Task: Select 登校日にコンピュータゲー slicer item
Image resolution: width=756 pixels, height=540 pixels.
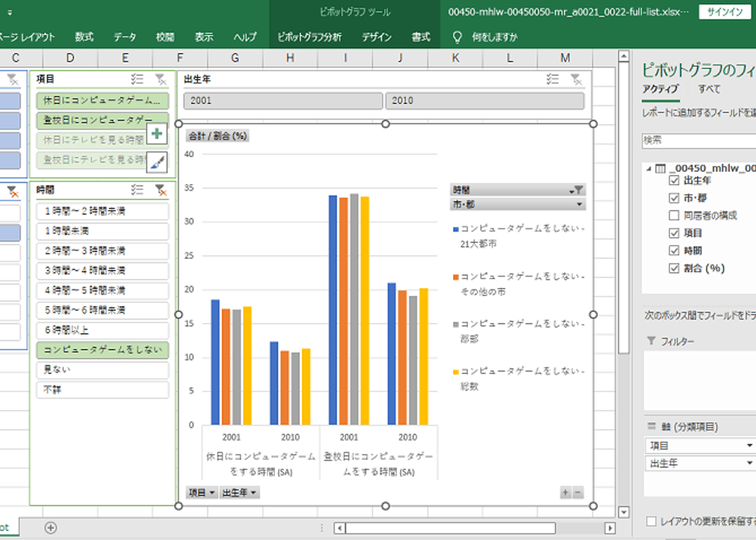Action: coord(102,120)
